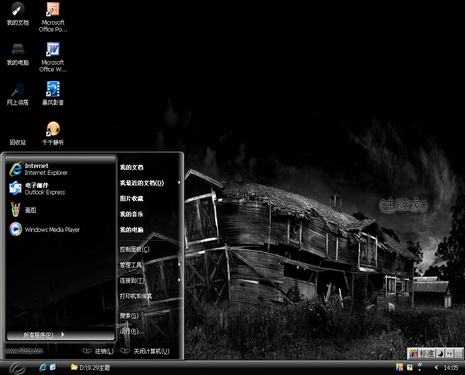Expand 管理工具 submenu
This screenshot has height=375, width=465.
(150, 265)
